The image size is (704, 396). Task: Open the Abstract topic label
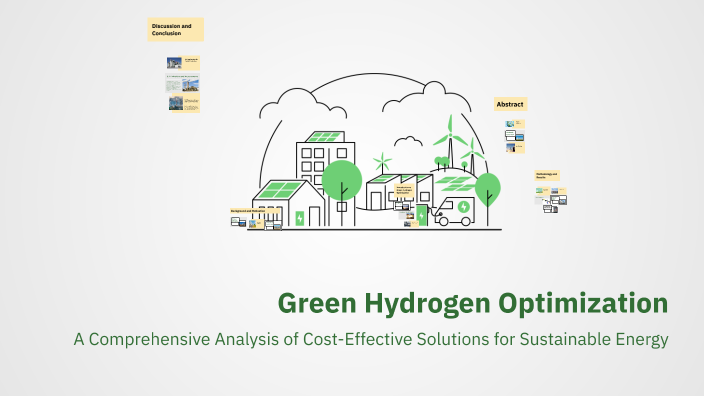tap(510, 104)
